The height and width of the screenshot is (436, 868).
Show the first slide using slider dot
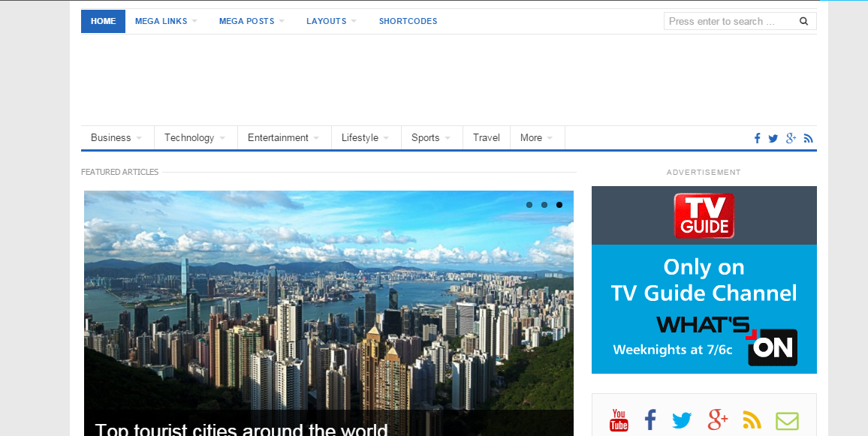529,205
